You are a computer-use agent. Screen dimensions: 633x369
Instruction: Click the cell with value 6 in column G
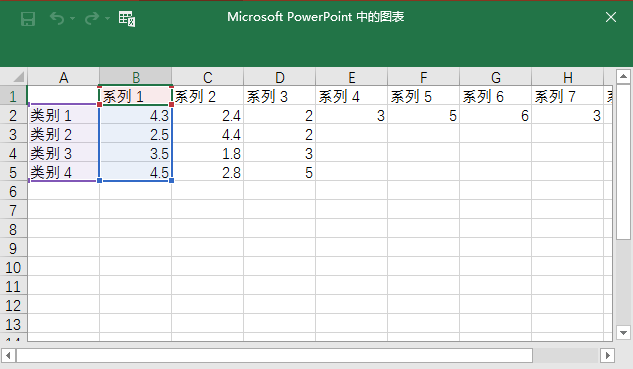click(x=496, y=115)
